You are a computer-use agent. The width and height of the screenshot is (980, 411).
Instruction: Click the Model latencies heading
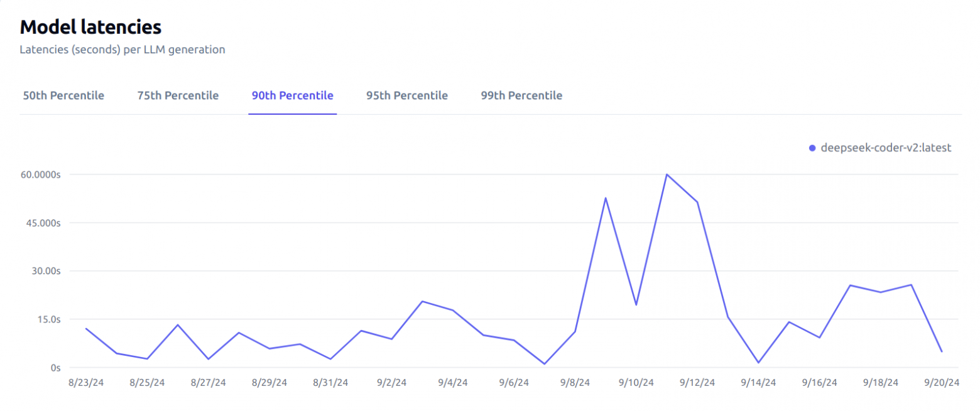coord(90,27)
